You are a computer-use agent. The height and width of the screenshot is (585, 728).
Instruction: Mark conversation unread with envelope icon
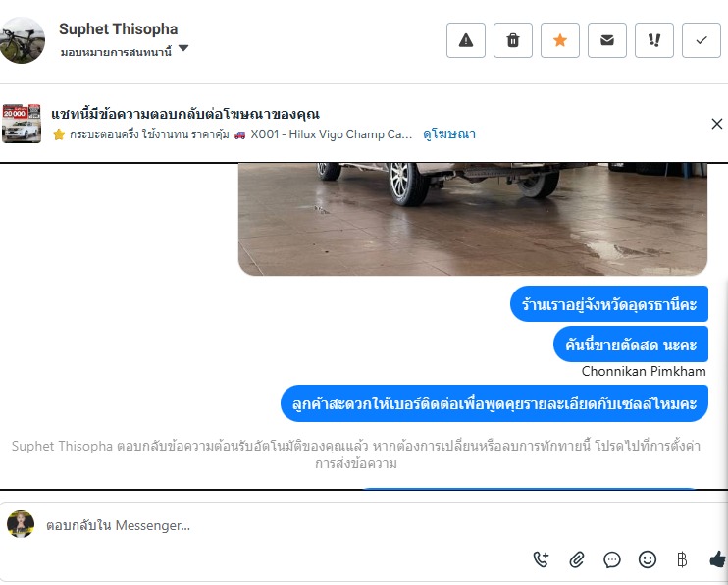coord(606,40)
